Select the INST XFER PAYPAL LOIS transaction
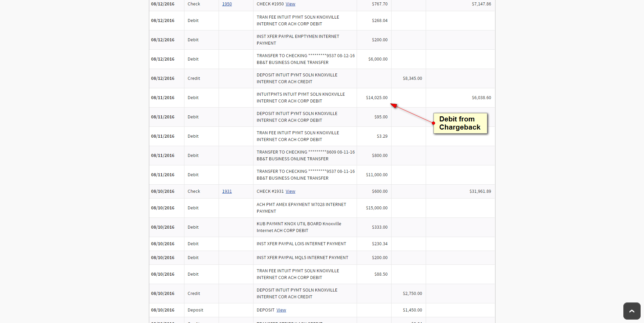 tap(301, 244)
